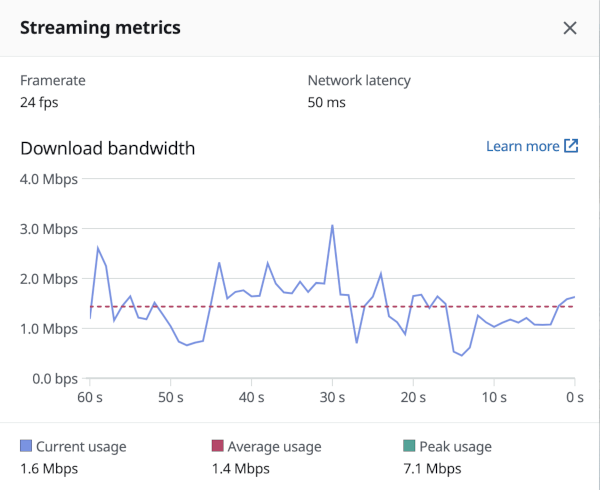This screenshot has width=600, height=490.
Task: Select the 24 fps framerate value
Action: click(41, 101)
